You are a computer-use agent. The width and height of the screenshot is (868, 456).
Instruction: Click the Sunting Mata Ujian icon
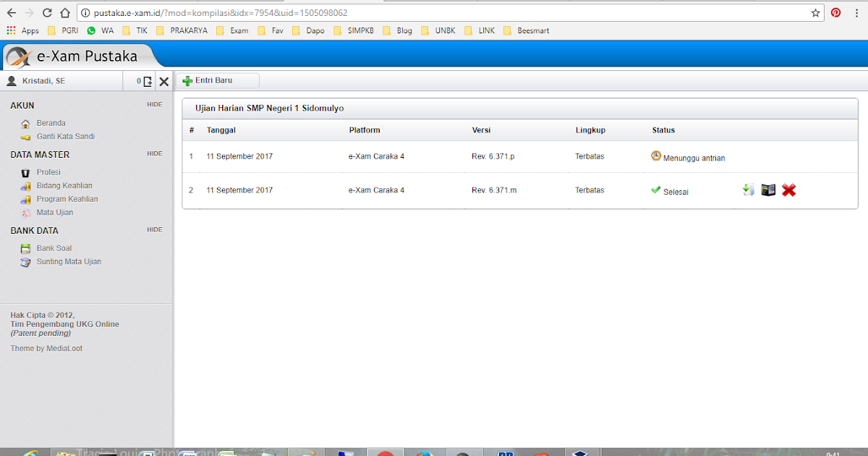[25, 262]
